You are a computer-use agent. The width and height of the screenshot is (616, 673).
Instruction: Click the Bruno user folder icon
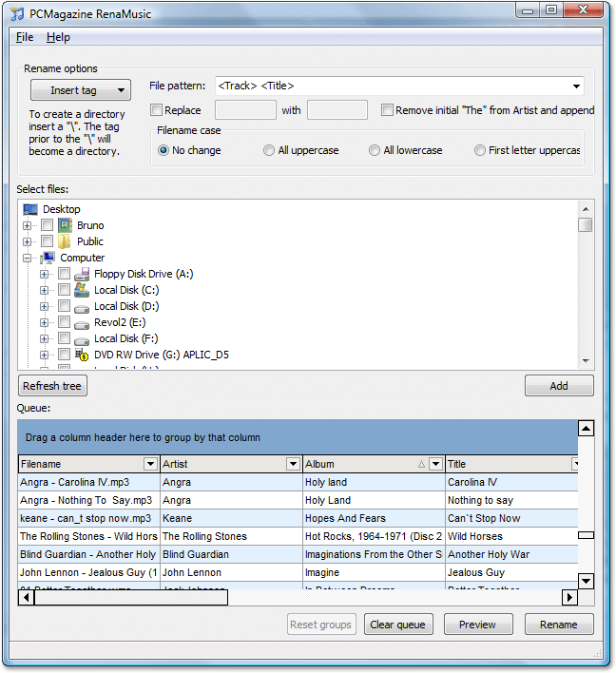pyautogui.click(x=65, y=225)
